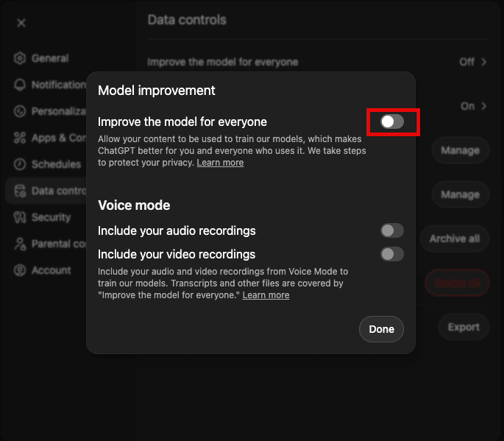Click the upper Manage button
The width and height of the screenshot is (504, 441).
(x=461, y=150)
